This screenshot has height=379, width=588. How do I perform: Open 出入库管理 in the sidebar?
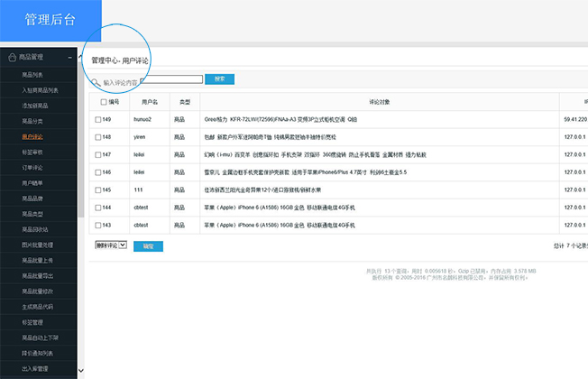pos(36,367)
